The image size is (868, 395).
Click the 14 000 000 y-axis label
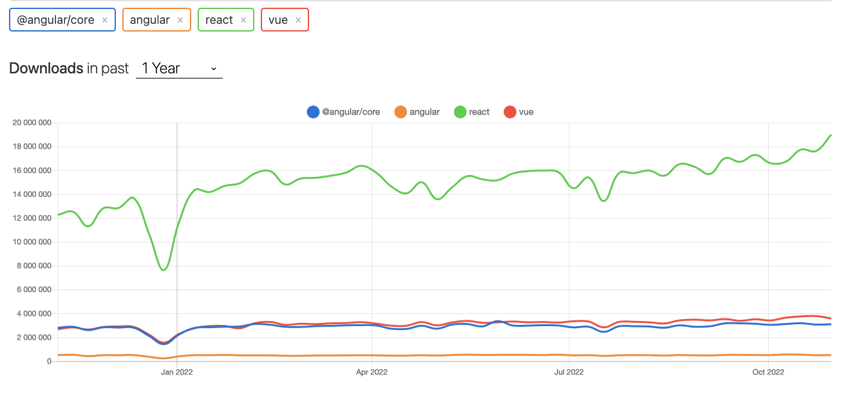(x=32, y=194)
